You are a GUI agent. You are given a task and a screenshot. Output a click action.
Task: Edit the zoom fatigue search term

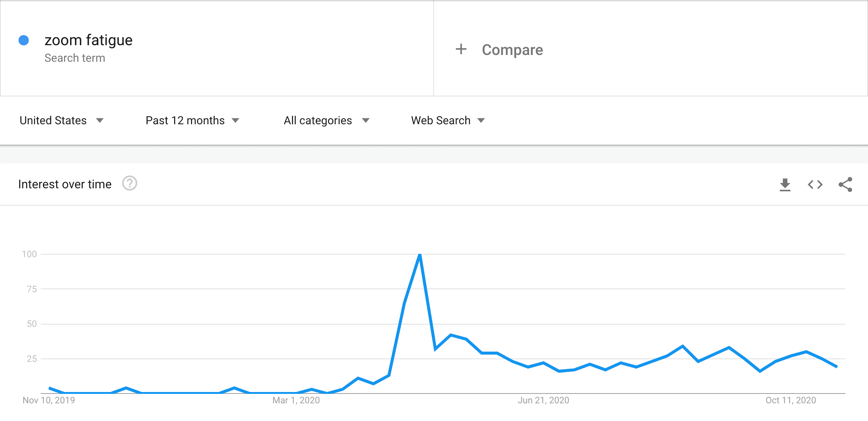[89, 40]
